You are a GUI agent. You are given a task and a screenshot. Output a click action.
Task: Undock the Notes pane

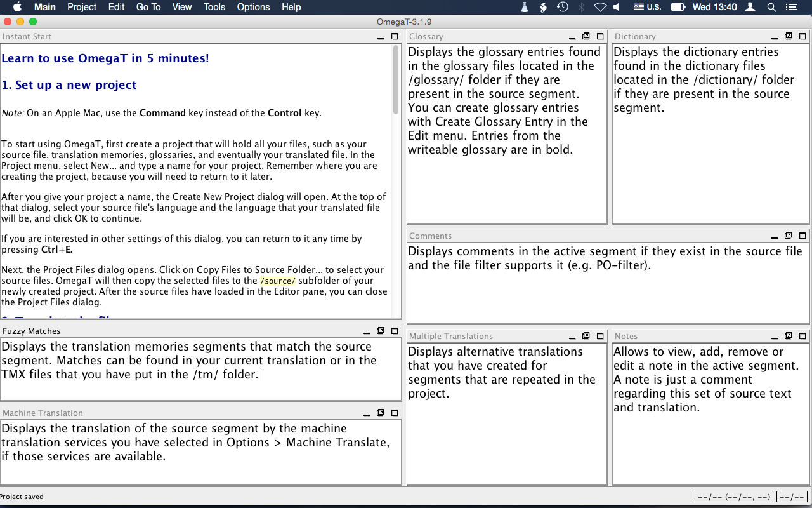788,336
